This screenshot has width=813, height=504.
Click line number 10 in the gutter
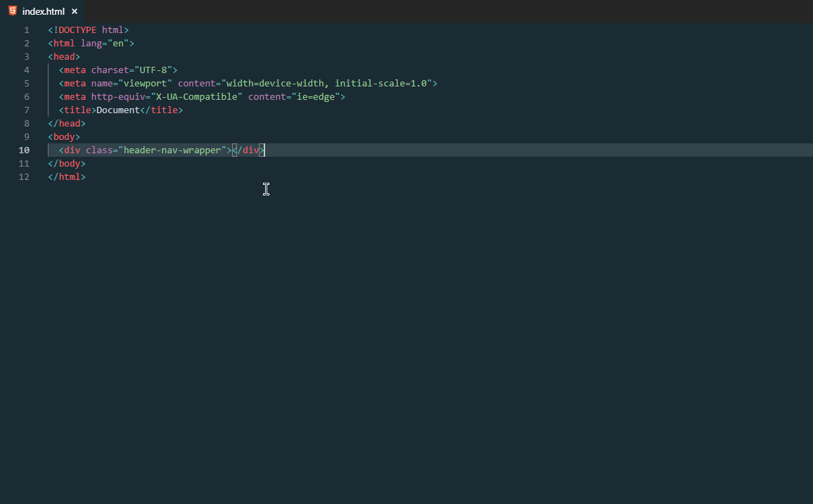pyautogui.click(x=24, y=150)
